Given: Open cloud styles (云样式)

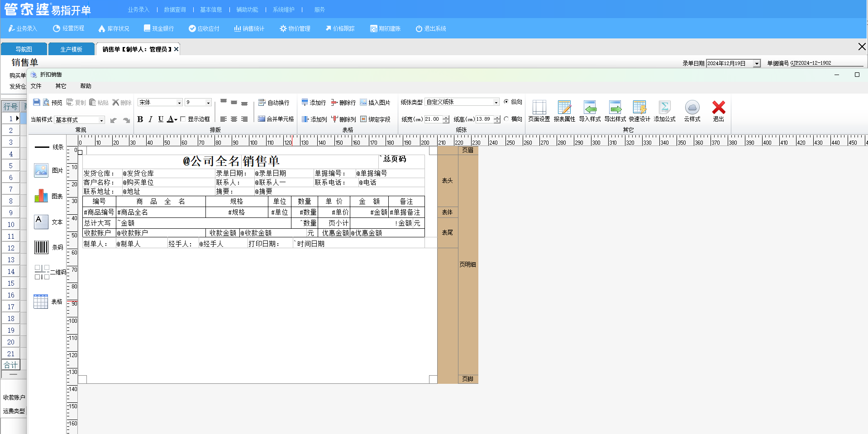Looking at the screenshot, I should point(692,111).
